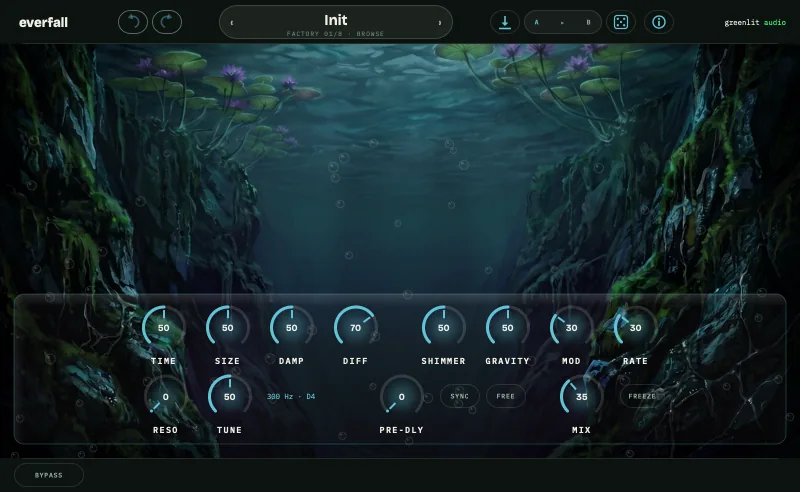The width and height of the screenshot is (800, 492).
Task: Click the PRE-DLY label
Action: [x=402, y=430]
